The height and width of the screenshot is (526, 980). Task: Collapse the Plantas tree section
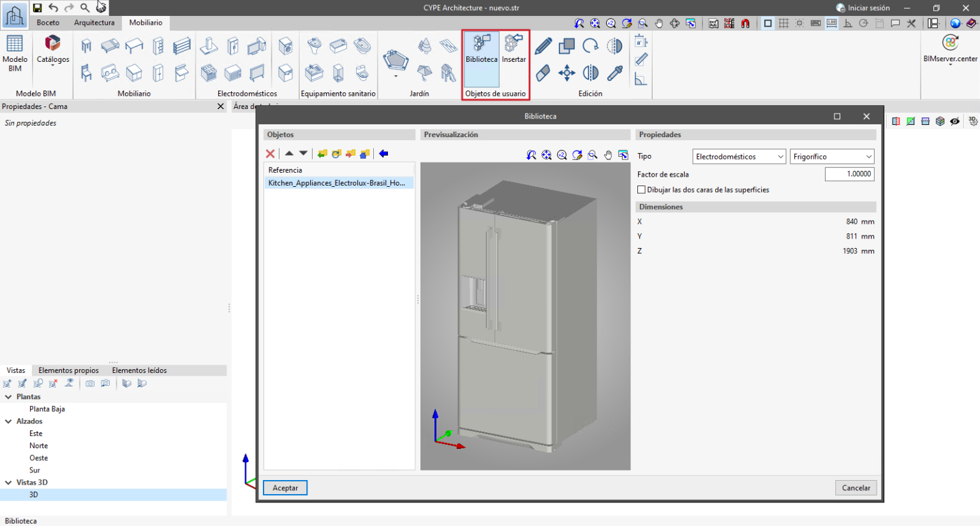click(x=9, y=397)
